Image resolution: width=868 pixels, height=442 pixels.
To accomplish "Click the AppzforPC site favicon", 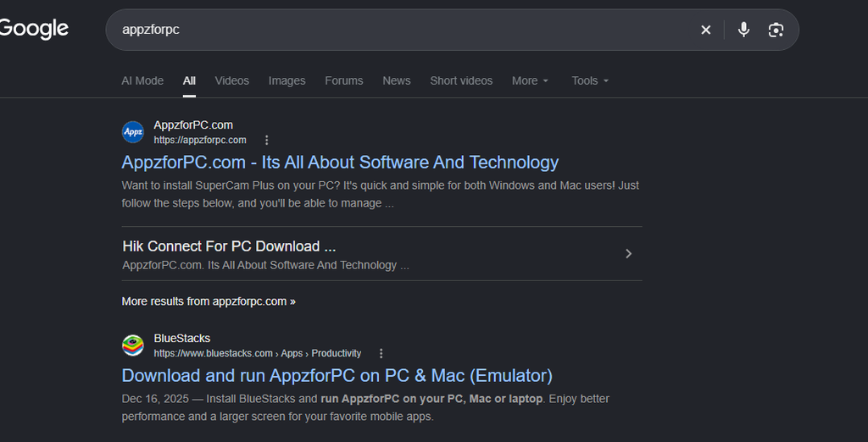I will tap(133, 131).
